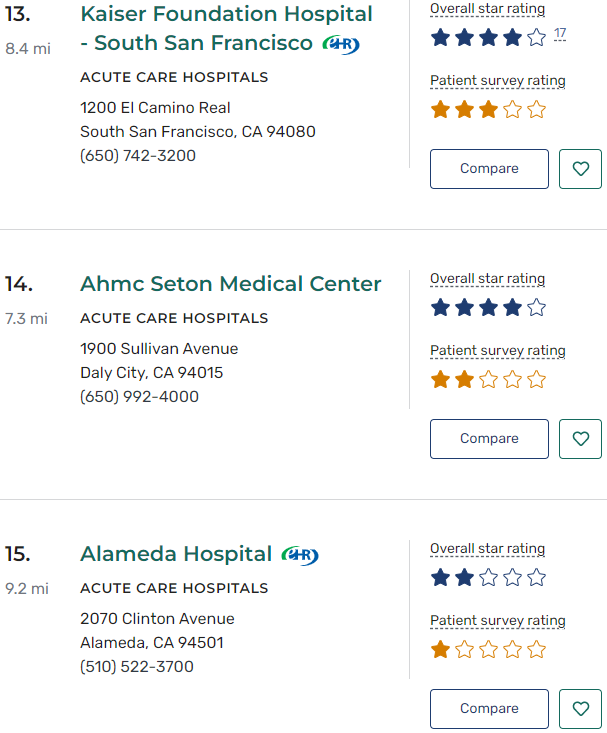Click Kaiser patient survey orange stars
Screen dimensions: 607x733
pos(488,110)
